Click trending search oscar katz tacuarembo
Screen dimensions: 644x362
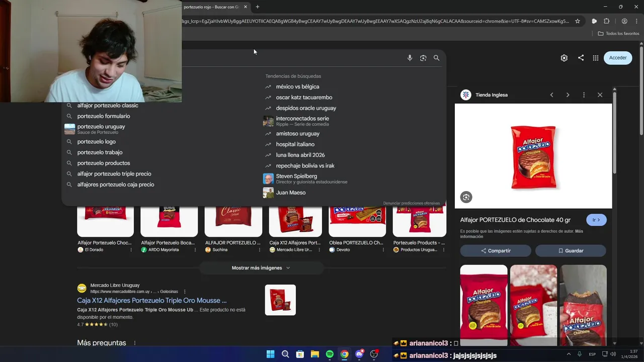[304, 98]
